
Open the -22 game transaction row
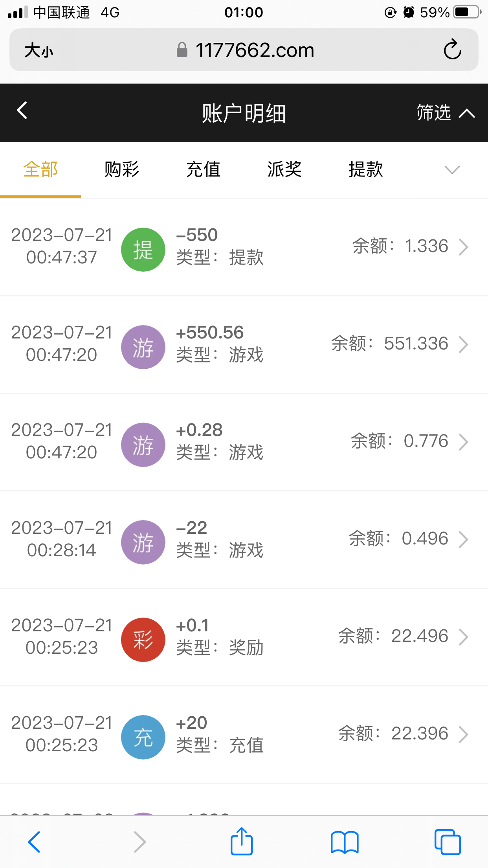[x=244, y=539]
